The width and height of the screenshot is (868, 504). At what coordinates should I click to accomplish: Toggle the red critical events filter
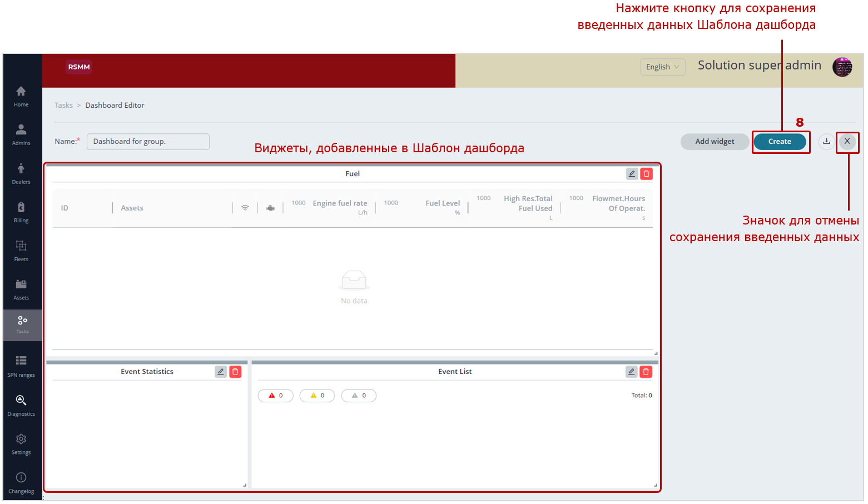(275, 396)
